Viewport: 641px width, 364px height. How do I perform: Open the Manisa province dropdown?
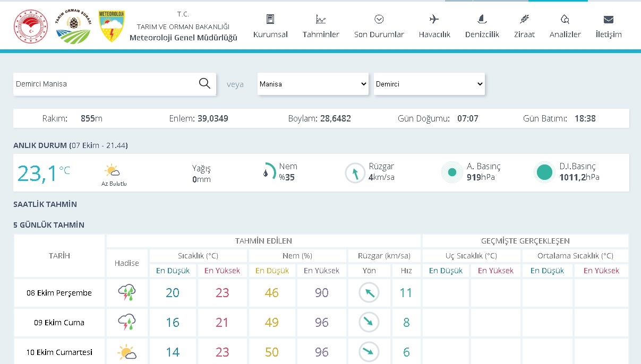click(313, 84)
